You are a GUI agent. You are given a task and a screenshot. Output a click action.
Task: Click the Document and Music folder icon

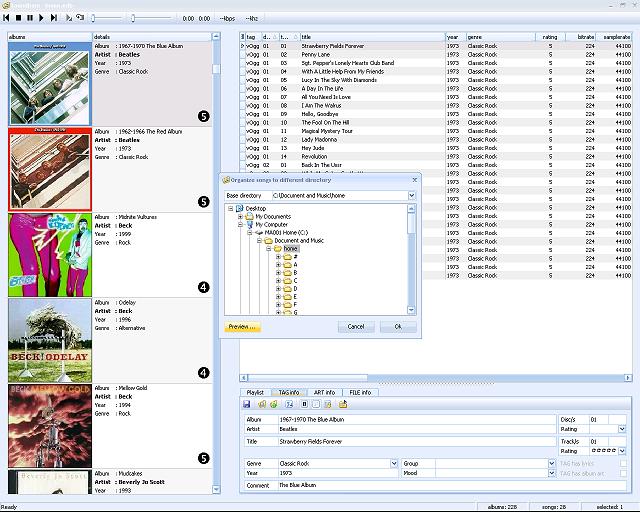point(268,241)
